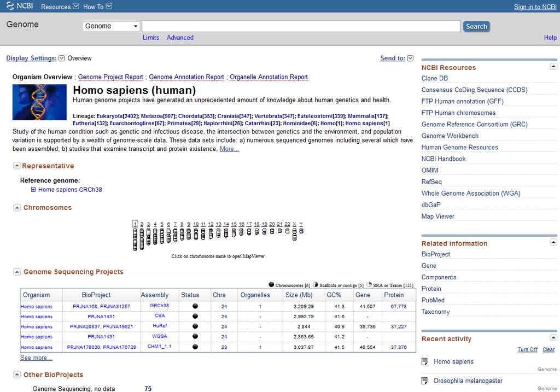Screen dimensions: 560x392
Task: Turn Off recent activity tracking
Action: tap(528, 349)
